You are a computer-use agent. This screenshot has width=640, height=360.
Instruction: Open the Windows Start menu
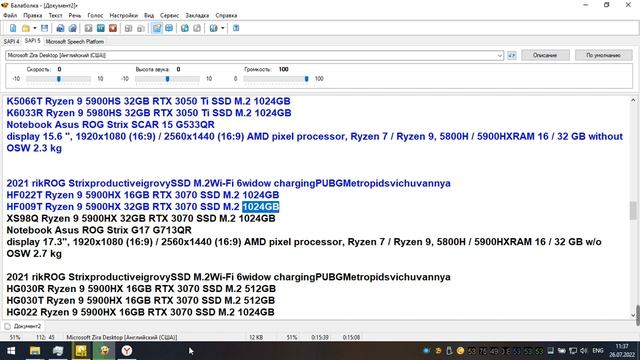coord(11,351)
